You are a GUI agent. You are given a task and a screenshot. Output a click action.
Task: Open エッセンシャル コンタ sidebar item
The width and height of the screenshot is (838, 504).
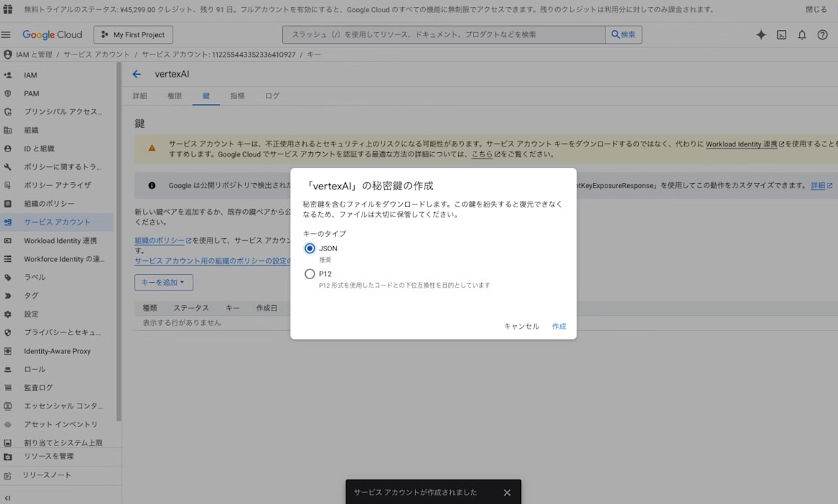click(58, 406)
